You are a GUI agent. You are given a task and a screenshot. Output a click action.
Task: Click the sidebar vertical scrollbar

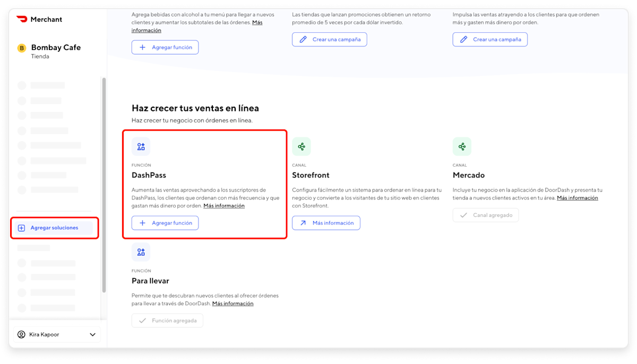click(104, 186)
